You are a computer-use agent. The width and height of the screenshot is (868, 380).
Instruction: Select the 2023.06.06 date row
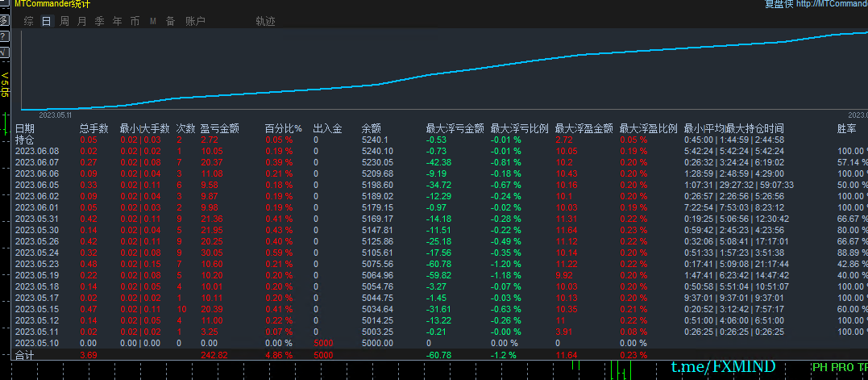coord(36,173)
